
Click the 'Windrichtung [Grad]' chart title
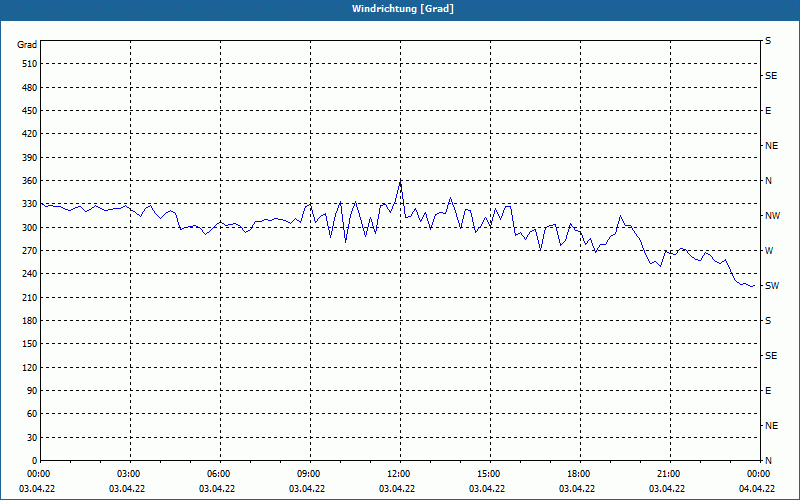coord(403,9)
